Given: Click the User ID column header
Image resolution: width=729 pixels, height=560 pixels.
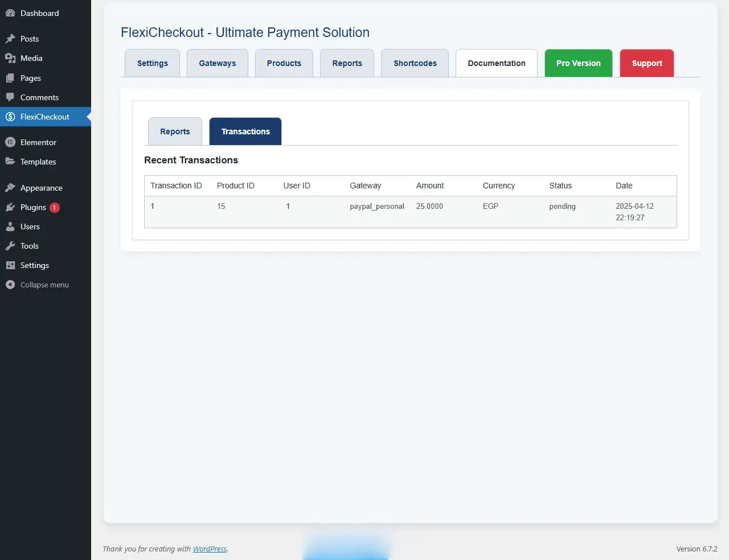Looking at the screenshot, I should pos(297,186).
